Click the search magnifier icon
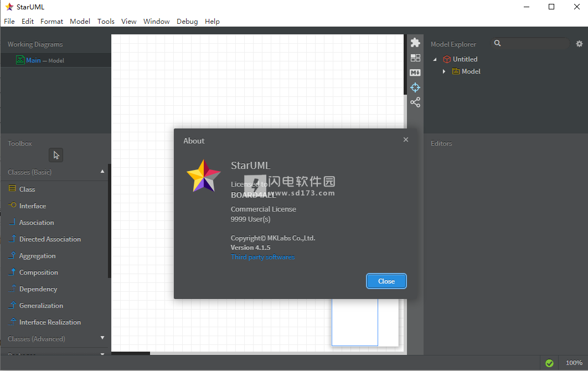588x371 pixels. pos(497,43)
